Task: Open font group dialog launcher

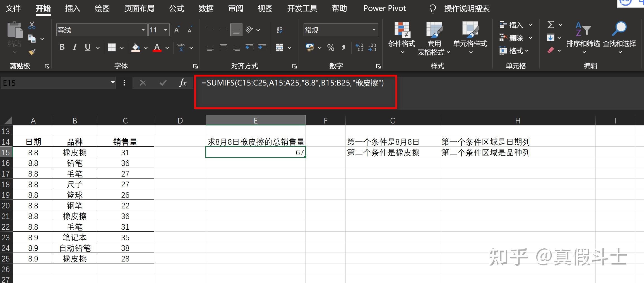Action: pos(196,66)
